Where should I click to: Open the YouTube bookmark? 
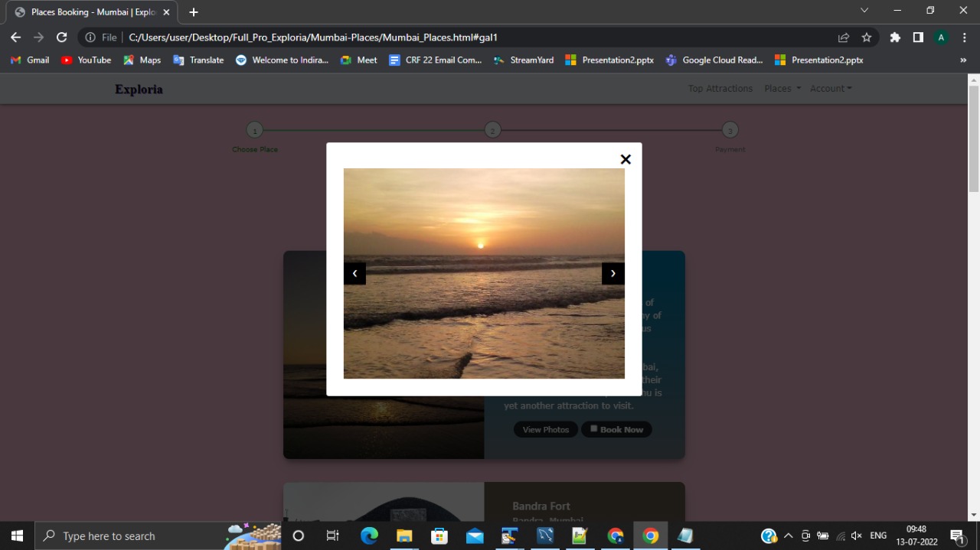[x=86, y=60]
